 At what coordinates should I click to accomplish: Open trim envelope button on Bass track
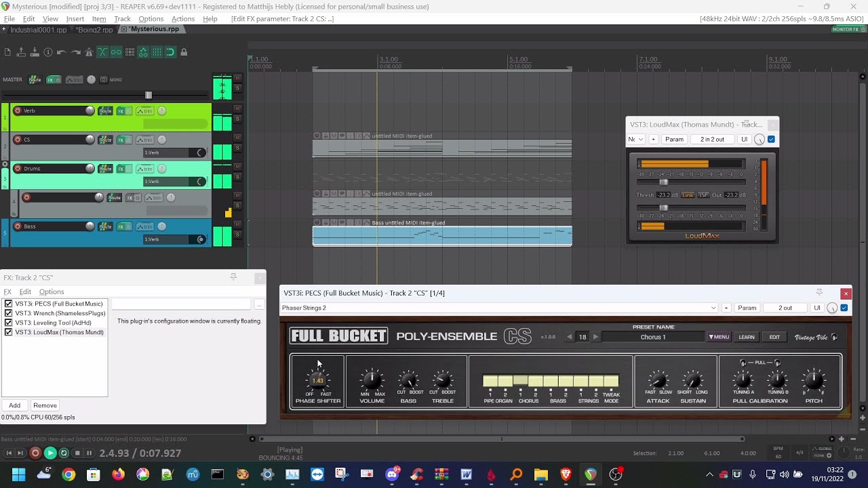pos(144,226)
